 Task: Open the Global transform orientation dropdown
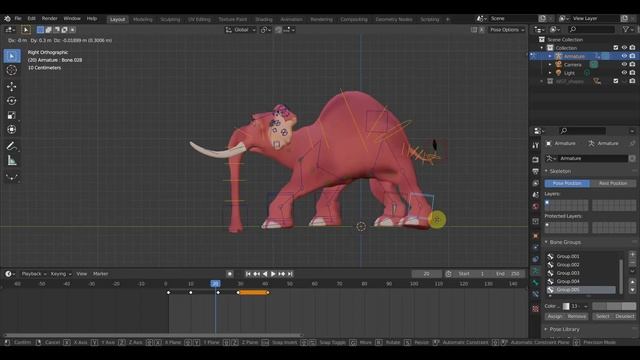pyautogui.click(x=240, y=30)
